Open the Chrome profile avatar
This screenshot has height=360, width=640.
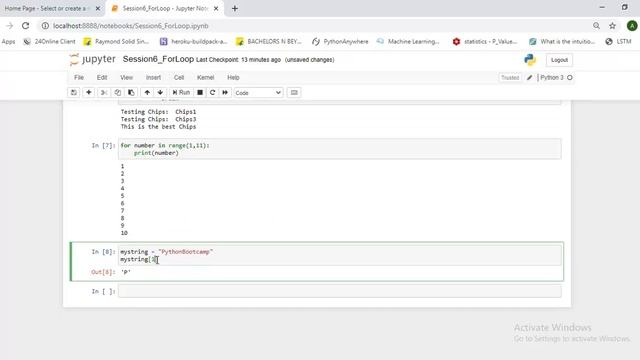(632, 26)
